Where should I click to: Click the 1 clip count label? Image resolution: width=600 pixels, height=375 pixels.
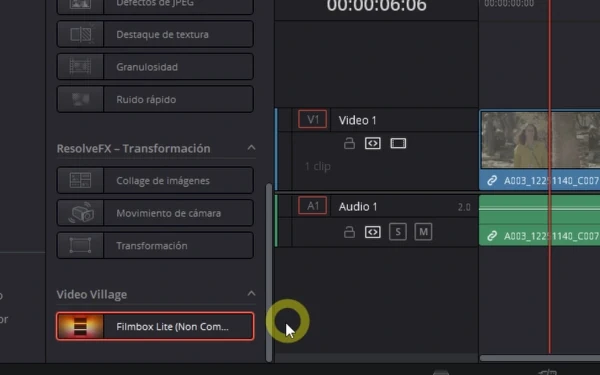pyautogui.click(x=318, y=166)
